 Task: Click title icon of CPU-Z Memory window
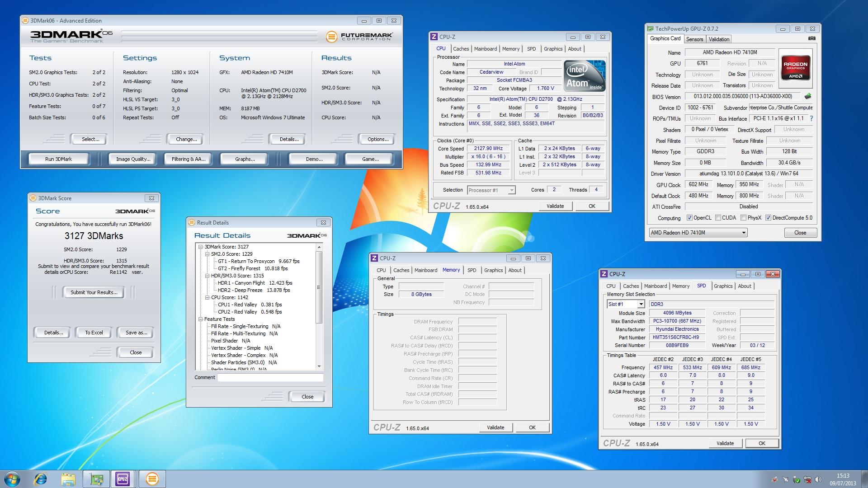click(374, 258)
